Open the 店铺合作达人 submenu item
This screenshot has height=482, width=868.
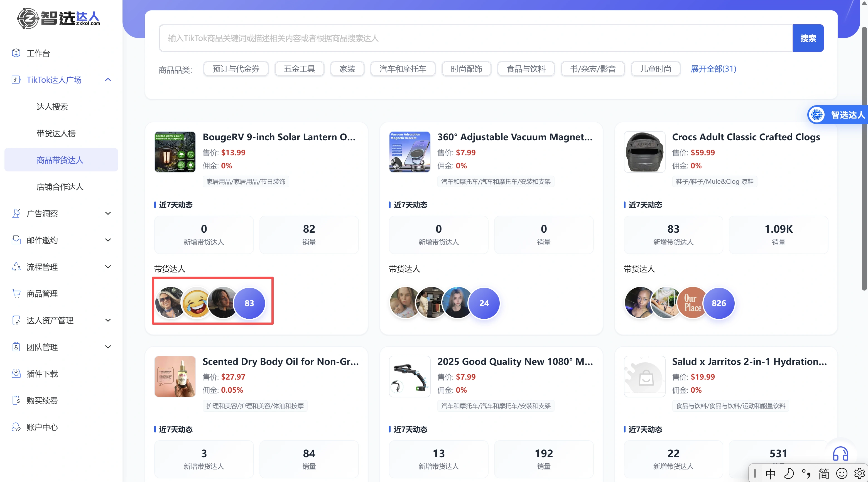point(60,187)
